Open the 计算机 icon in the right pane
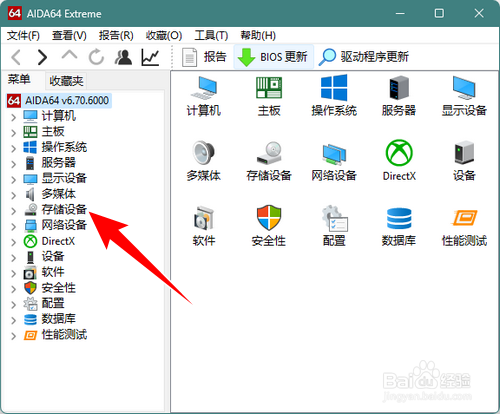Image resolution: width=500 pixels, height=414 pixels. pyautogui.click(x=204, y=96)
